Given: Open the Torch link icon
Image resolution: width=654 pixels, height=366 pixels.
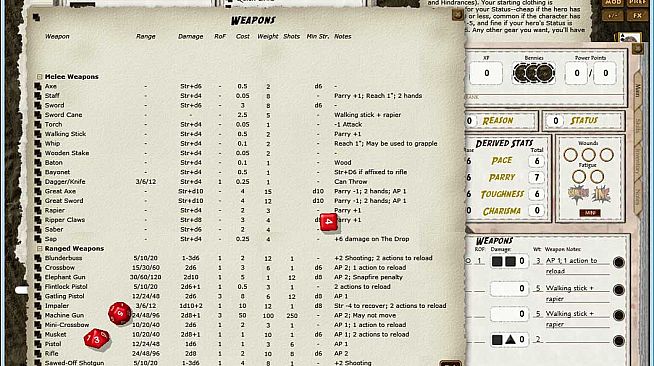Looking at the screenshot, I should tap(38, 125).
